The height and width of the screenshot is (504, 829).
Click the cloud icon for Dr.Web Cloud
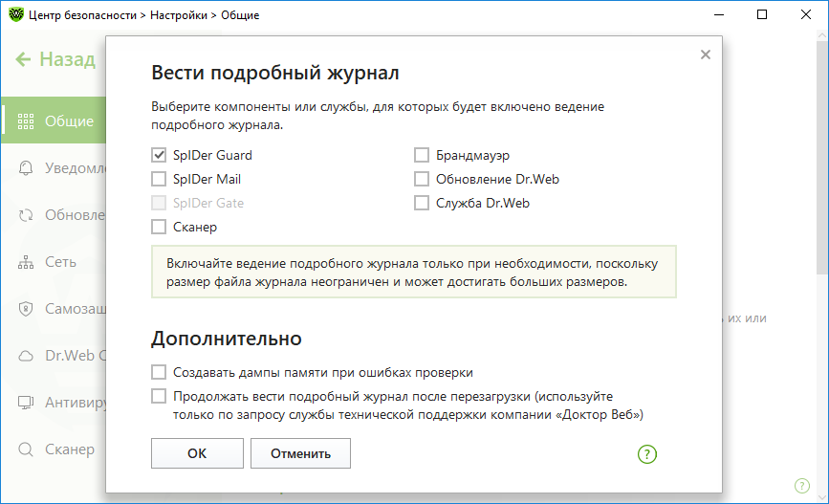tap(26, 356)
